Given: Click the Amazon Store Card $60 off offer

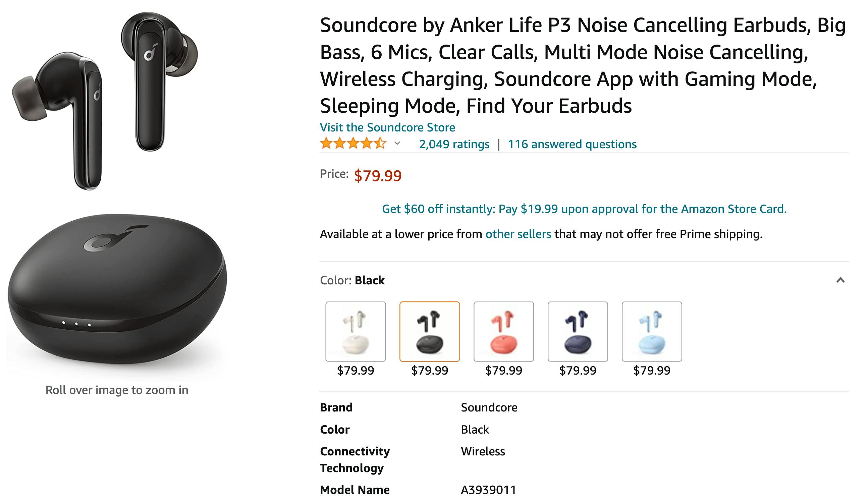Looking at the screenshot, I should pos(584,209).
